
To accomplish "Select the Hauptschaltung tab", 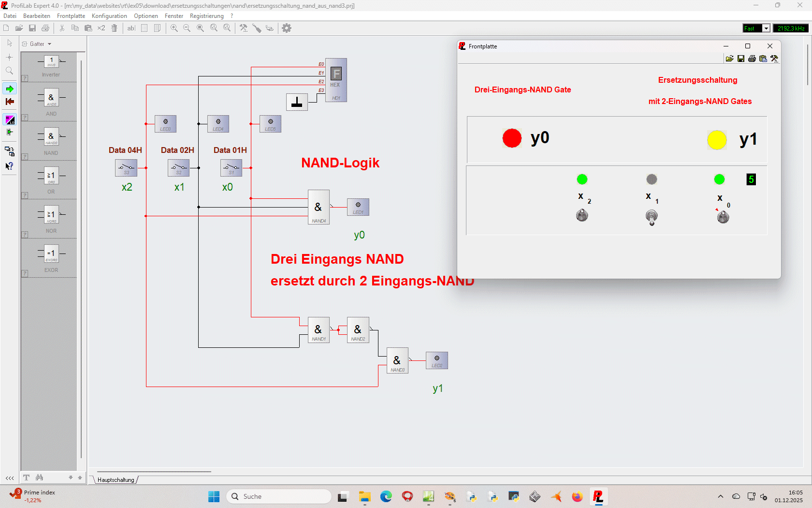I will pos(116,480).
